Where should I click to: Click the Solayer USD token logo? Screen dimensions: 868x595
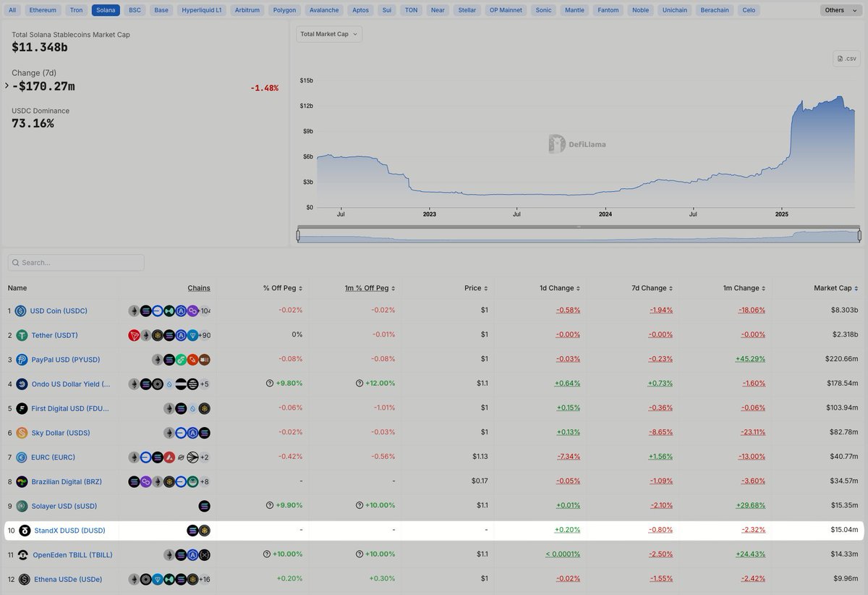coord(21,506)
